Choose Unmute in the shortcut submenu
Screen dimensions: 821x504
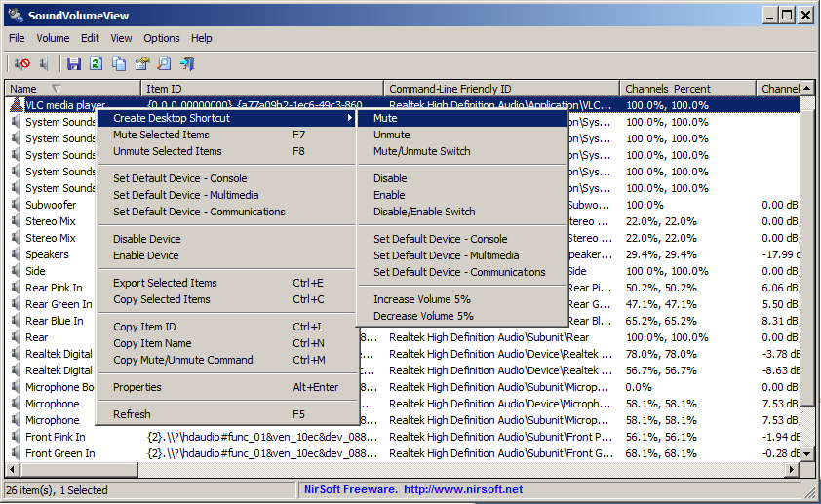[462, 136]
